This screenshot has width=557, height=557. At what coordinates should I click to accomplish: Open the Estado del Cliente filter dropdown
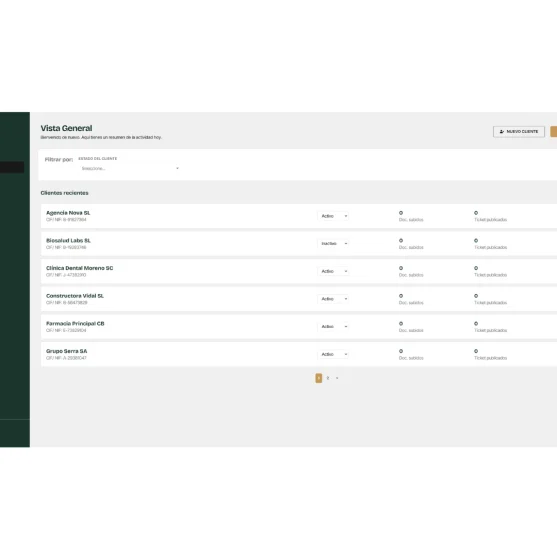(130, 168)
